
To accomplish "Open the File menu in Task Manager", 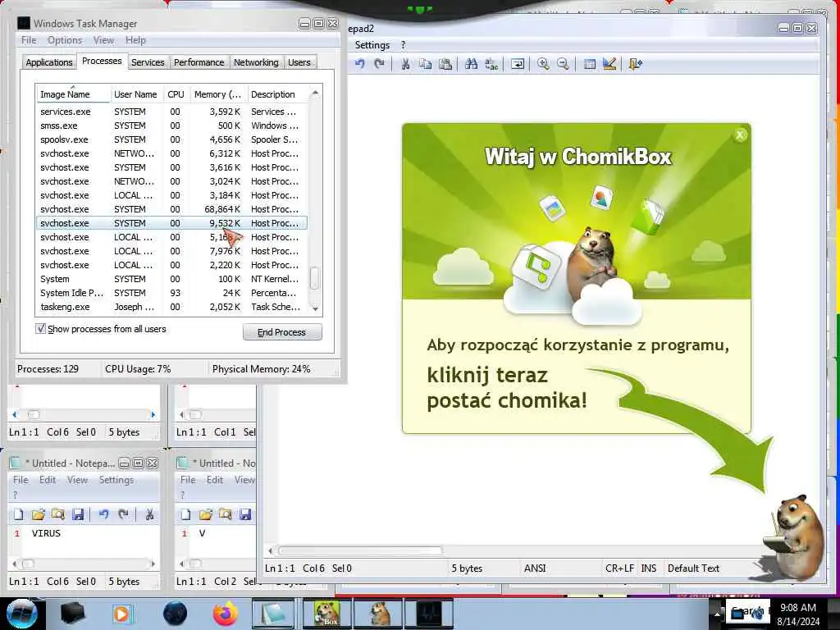I will [x=29, y=40].
